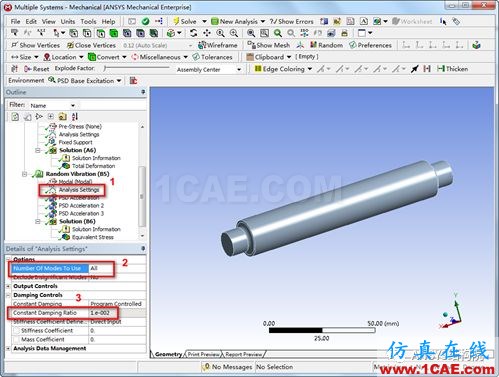Click the Wireframe display icon

click(x=202, y=45)
